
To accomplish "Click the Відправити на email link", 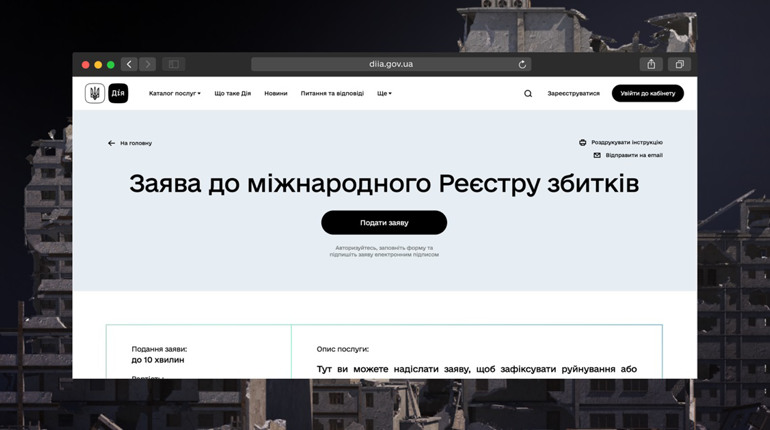I will point(634,155).
